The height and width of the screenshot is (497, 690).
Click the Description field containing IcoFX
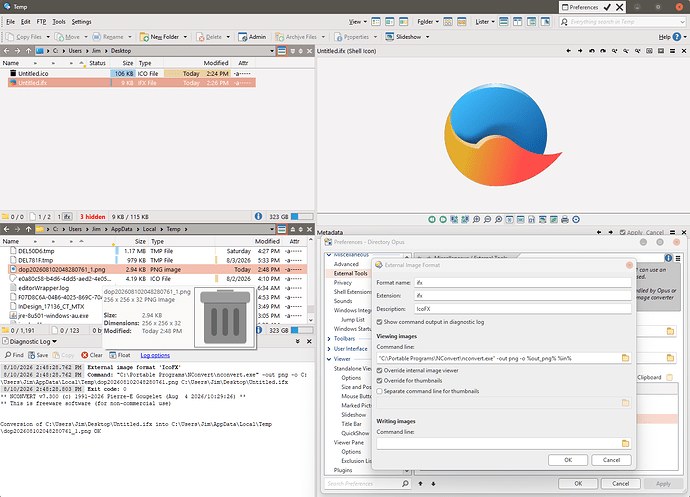point(523,309)
